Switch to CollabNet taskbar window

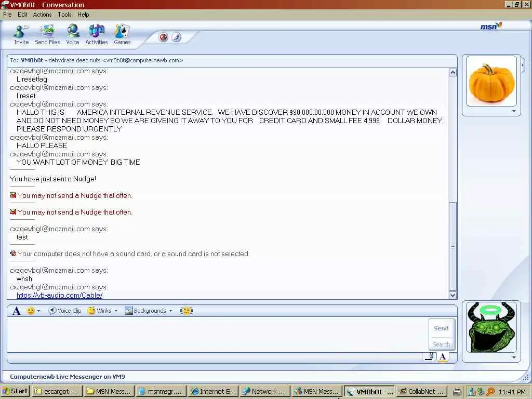point(421,392)
